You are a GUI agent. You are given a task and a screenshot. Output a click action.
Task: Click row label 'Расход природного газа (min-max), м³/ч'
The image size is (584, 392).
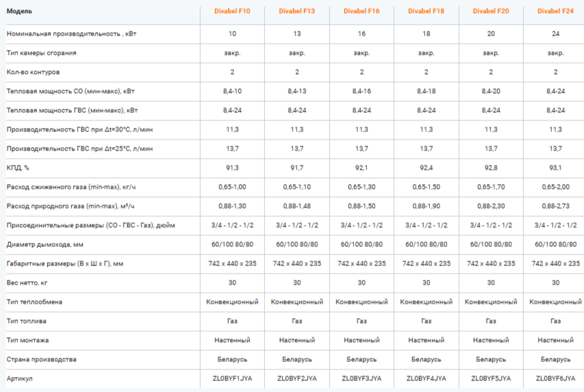[71, 206]
